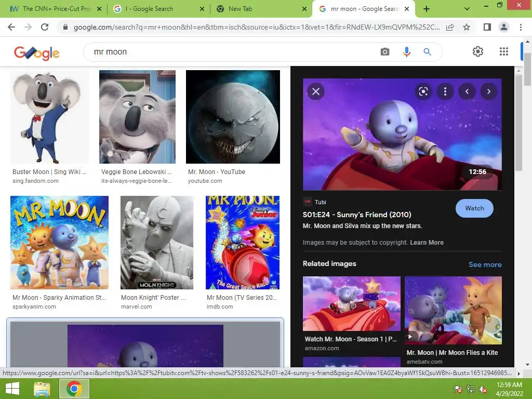Close the image preview panel
532x399 pixels.
316,91
